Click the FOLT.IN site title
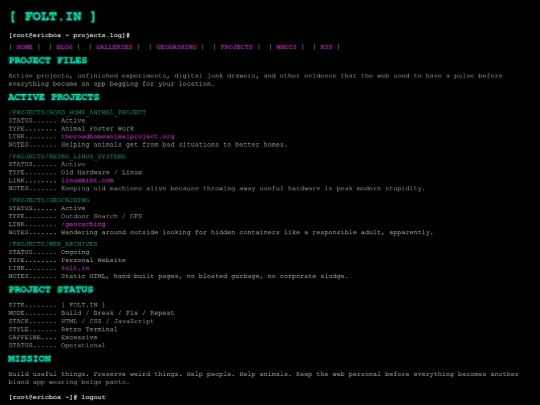The height and width of the screenshot is (405, 540). tap(53, 17)
